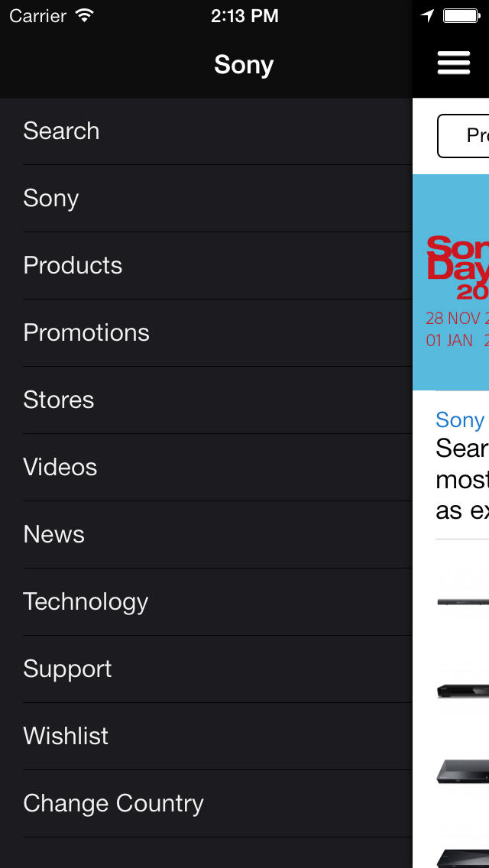Open the Stores section

point(59,400)
